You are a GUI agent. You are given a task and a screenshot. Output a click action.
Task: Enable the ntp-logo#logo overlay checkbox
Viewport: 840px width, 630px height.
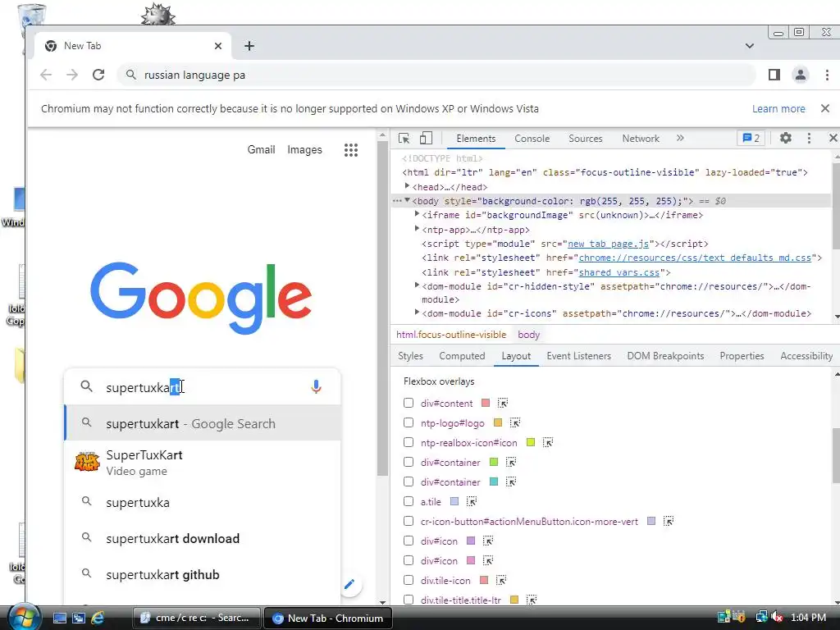tap(409, 422)
